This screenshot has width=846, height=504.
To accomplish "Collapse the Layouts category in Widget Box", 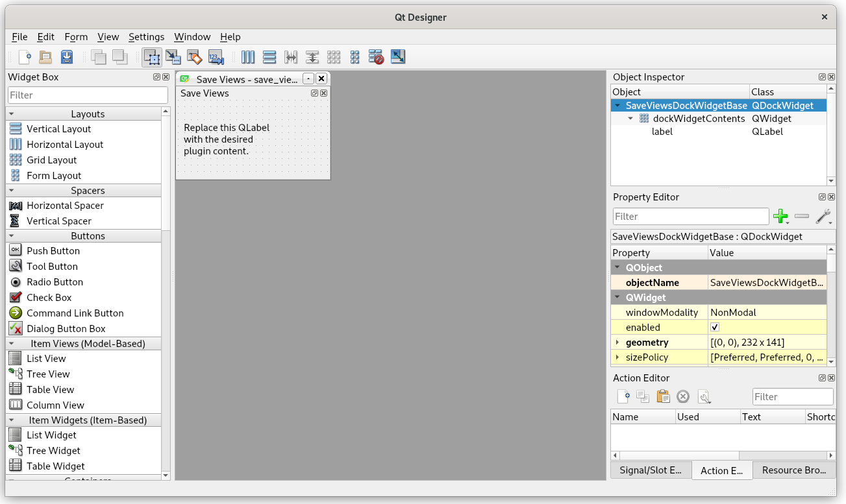I will pos(12,114).
